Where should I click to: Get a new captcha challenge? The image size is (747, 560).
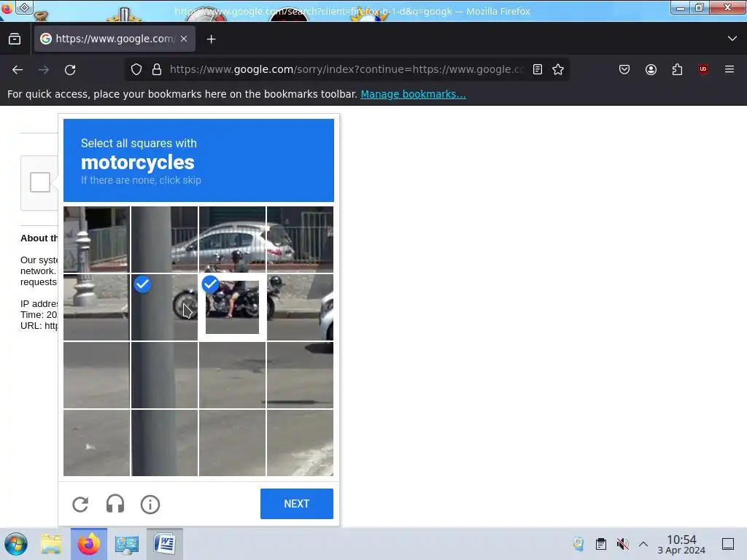(80, 505)
